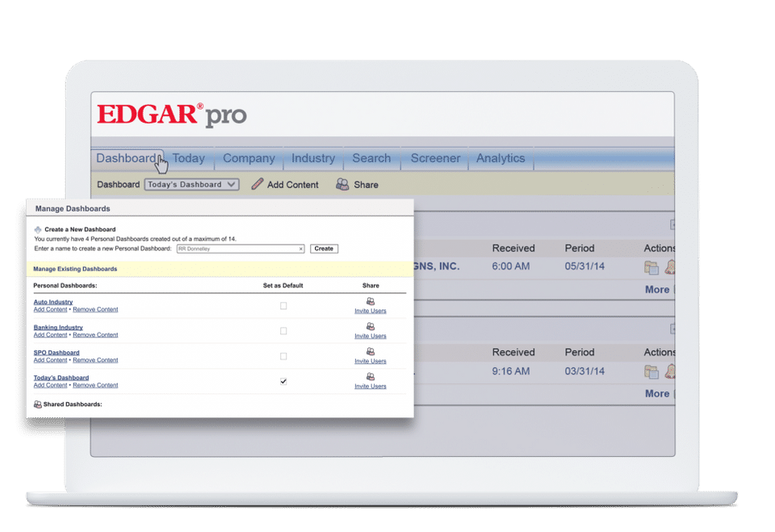Open the SPO Dashboard link
The image size is (775, 532).
(x=57, y=353)
